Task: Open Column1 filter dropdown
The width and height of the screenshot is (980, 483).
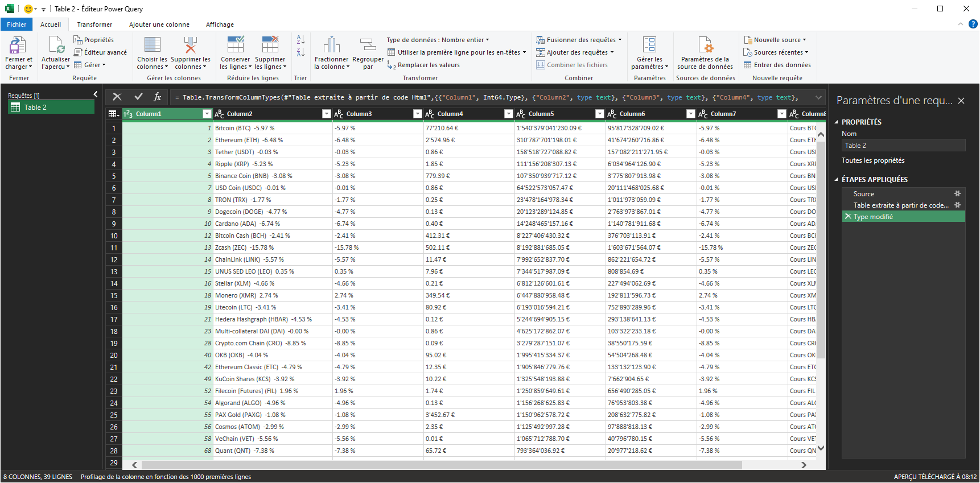Action: click(x=207, y=114)
